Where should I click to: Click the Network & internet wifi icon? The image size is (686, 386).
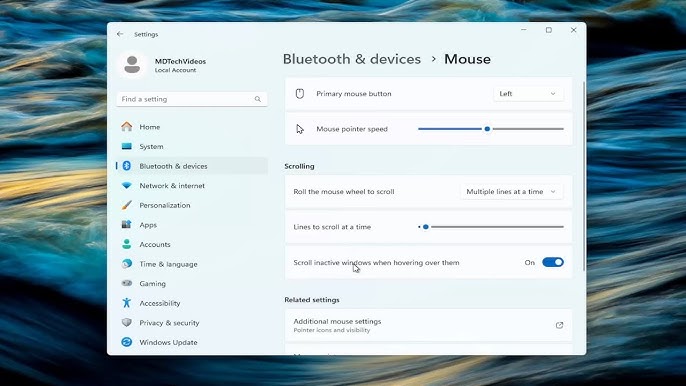click(127, 186)
